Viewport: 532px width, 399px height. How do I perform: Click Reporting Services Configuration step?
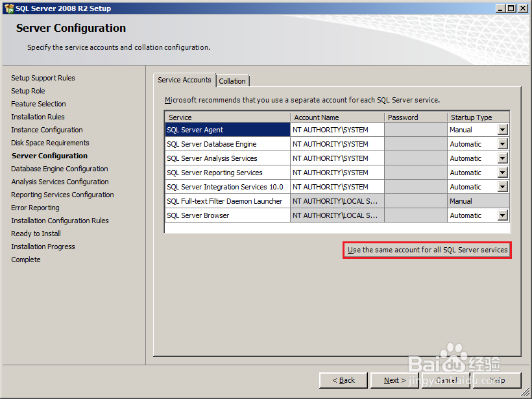coord(62,195)
